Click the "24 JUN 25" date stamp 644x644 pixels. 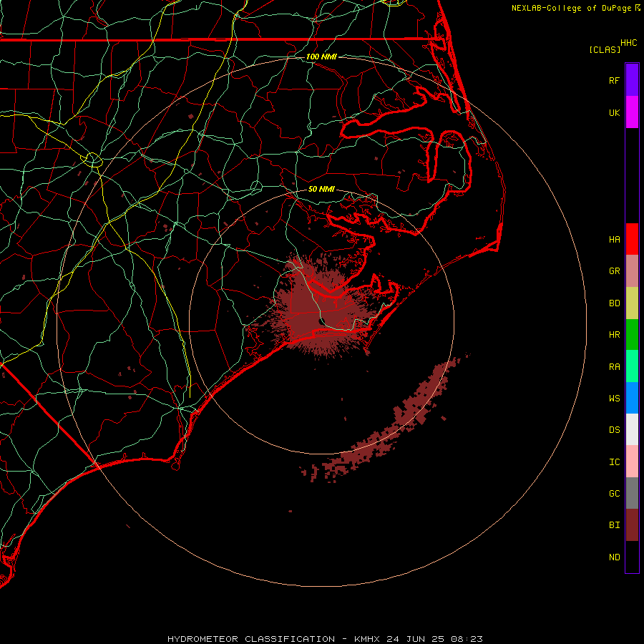point(416,639)
